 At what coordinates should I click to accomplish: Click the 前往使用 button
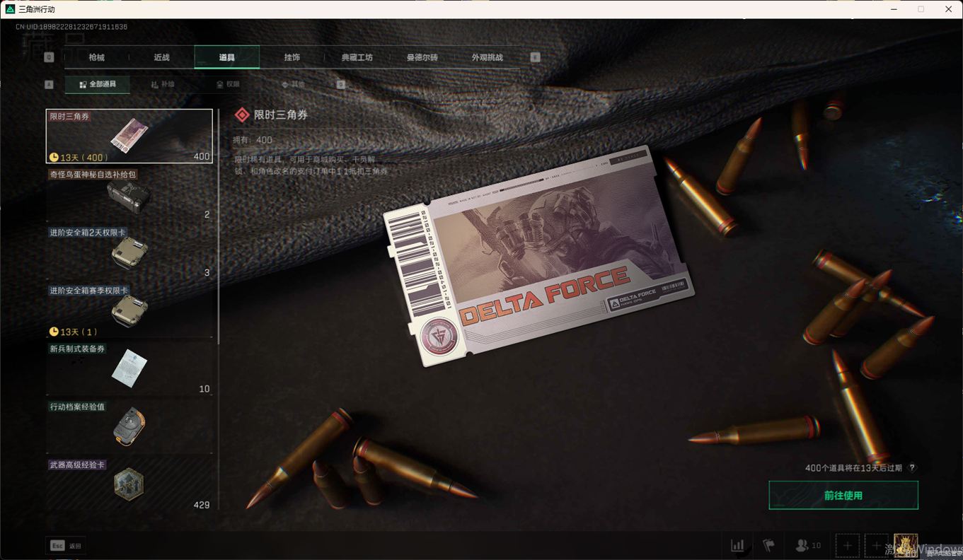pyautogui.click(x=843, y=496)
